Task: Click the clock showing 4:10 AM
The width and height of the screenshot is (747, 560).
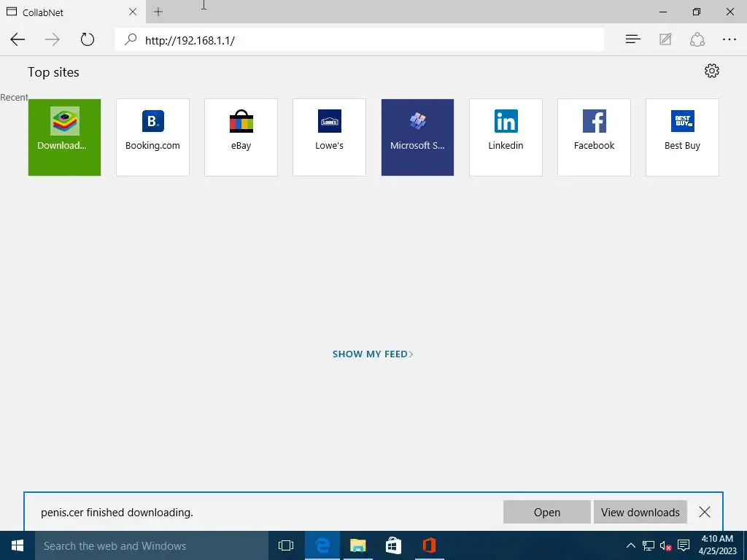Action: 718,545
